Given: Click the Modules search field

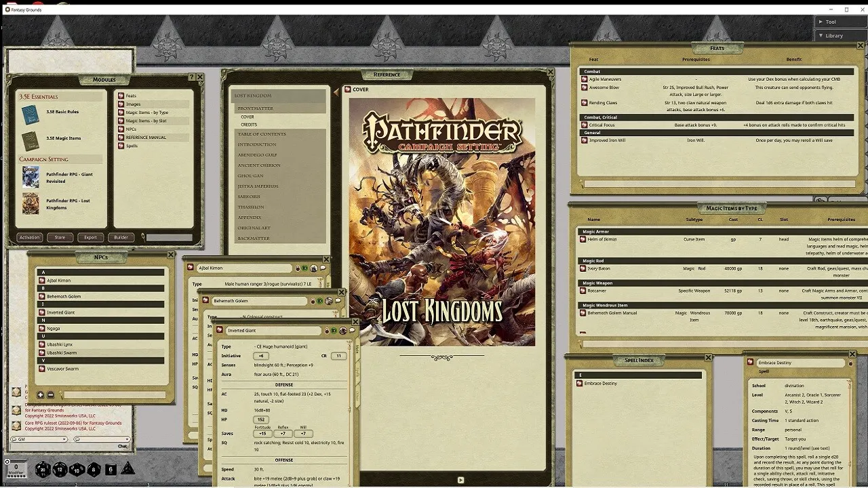Looking at the screenshot, I should (170, 237).
